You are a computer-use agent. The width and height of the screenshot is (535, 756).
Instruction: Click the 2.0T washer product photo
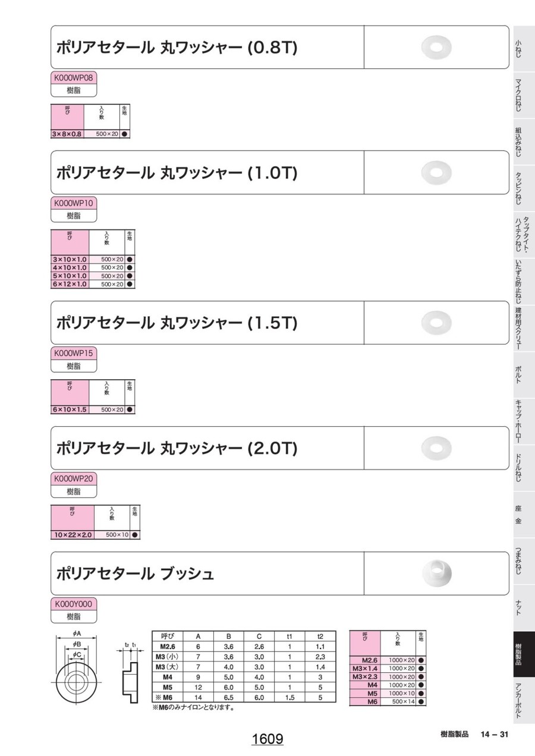436,448
